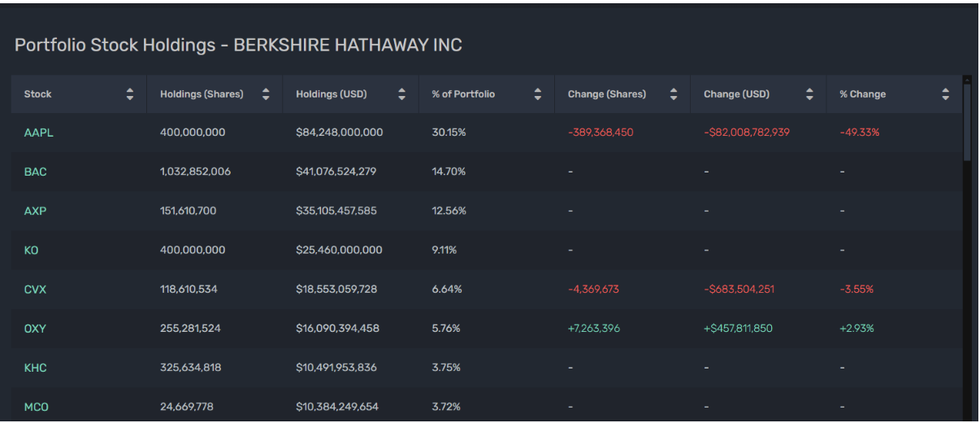
Task: Click the KHC ticker link
Action: [35, 368]
